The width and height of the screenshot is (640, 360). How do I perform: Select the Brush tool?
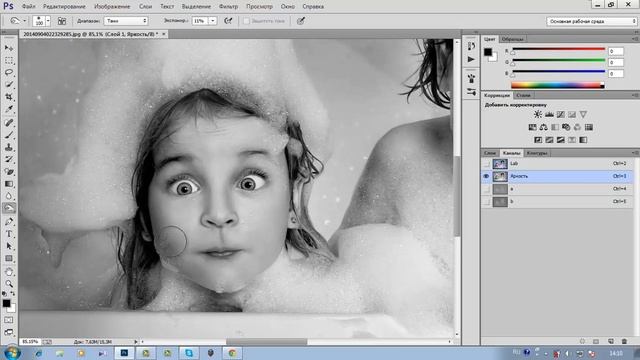(x=9, y=135)
